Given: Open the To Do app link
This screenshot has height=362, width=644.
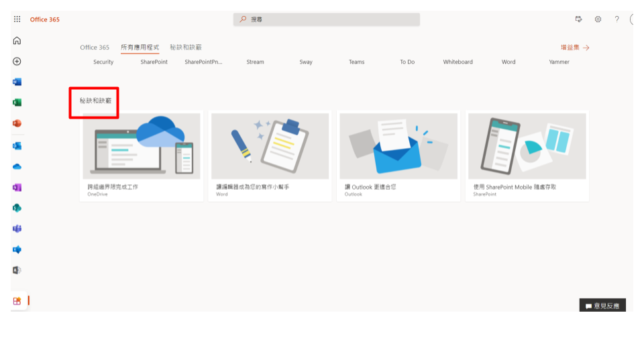Looking at the screenshot, I should pyautogui.click(x=407, y=62).
